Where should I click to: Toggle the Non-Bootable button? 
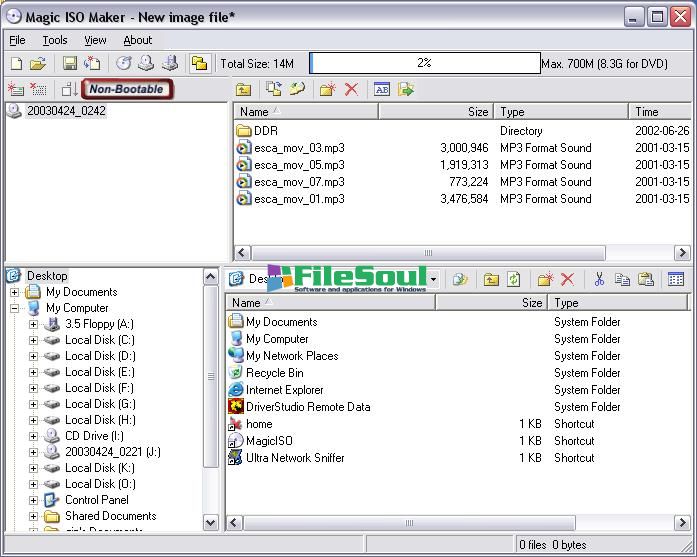127,89
